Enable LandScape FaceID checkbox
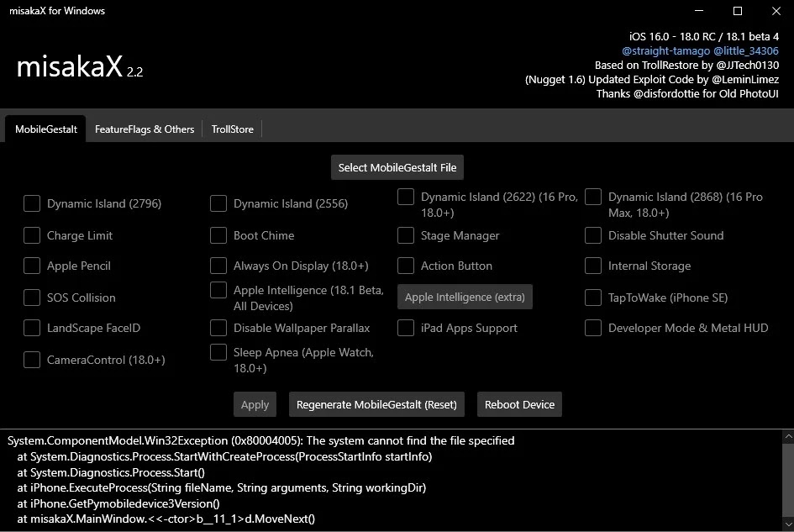 pos(32,329)
